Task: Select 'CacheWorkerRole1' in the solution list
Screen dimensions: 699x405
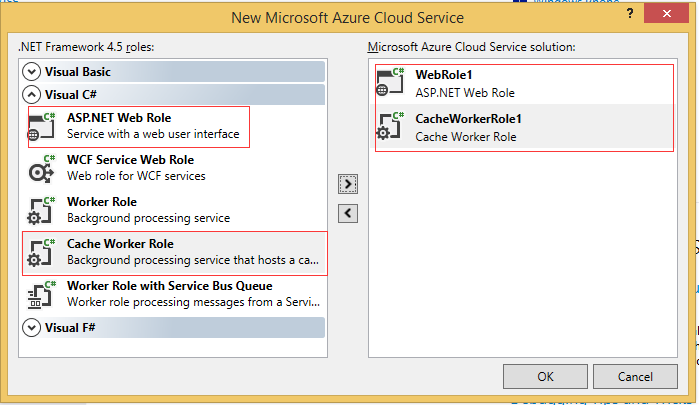Action: (469, 119)
